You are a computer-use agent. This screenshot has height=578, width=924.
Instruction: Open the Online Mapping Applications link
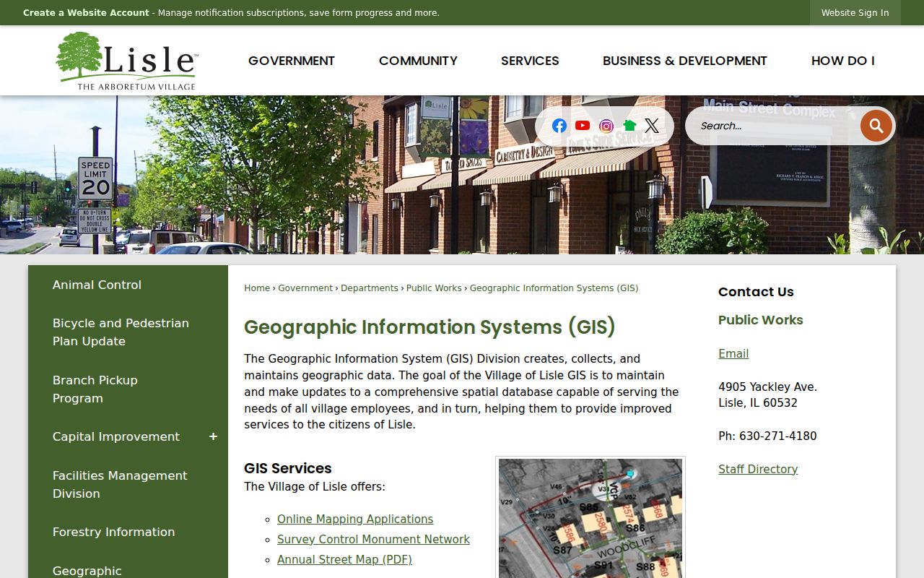coord(355,519)
